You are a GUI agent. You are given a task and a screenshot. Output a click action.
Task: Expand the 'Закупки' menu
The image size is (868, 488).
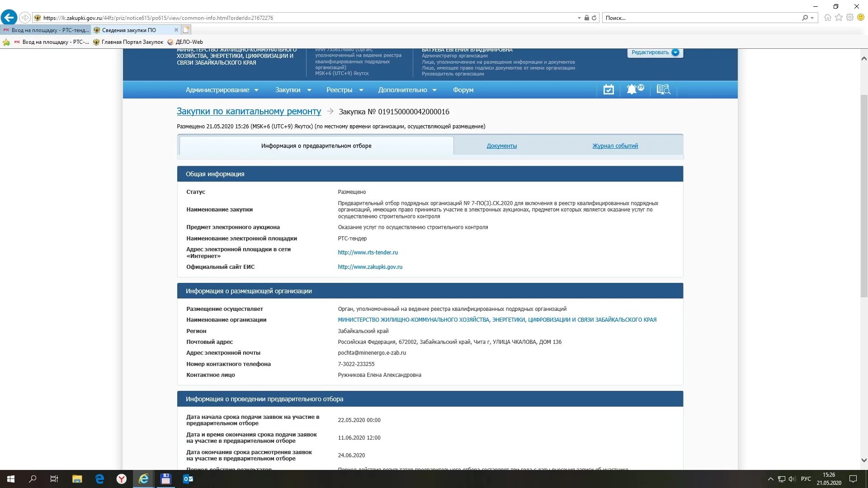293,90
